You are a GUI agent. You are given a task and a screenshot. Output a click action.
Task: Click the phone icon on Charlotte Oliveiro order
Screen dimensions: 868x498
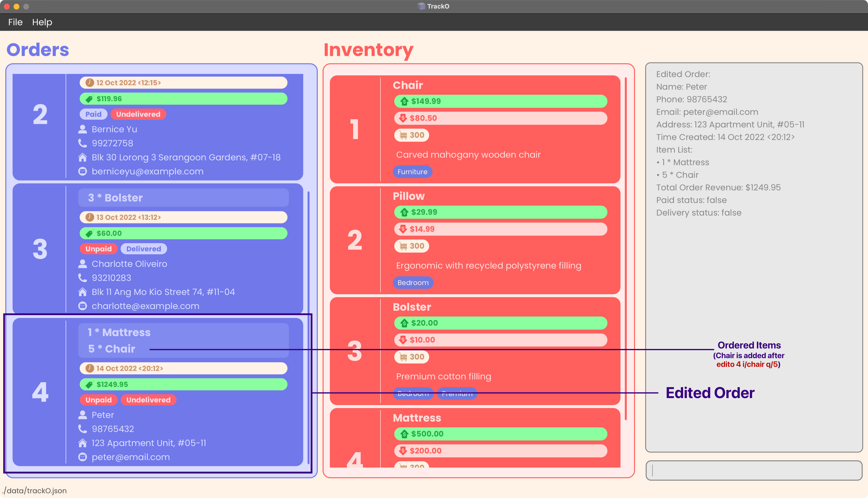click(82, 278)
